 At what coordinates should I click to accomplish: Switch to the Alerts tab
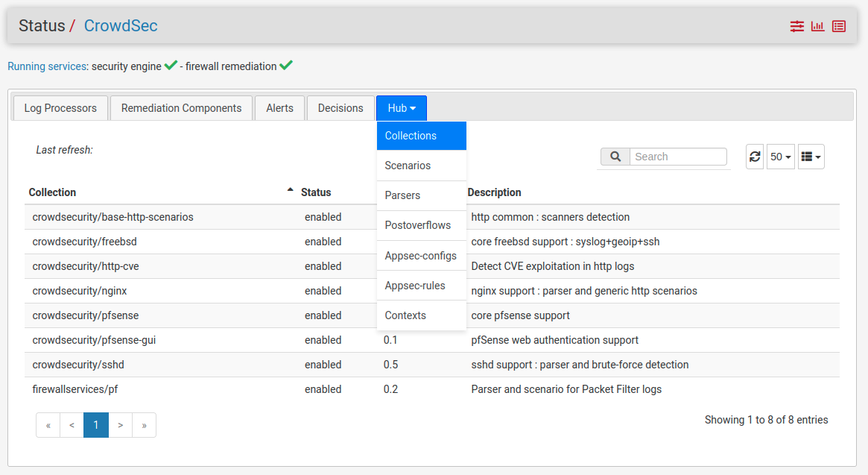(x=279, y=108)
